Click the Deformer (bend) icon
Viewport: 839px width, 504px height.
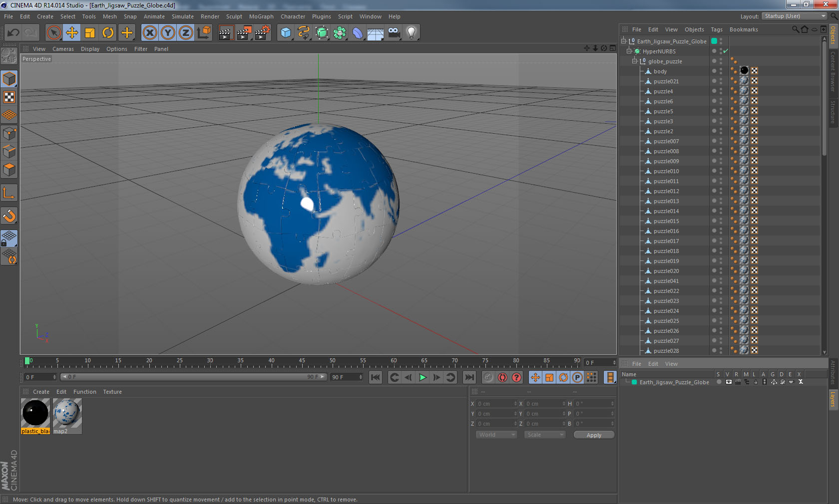tap(358, 33)
